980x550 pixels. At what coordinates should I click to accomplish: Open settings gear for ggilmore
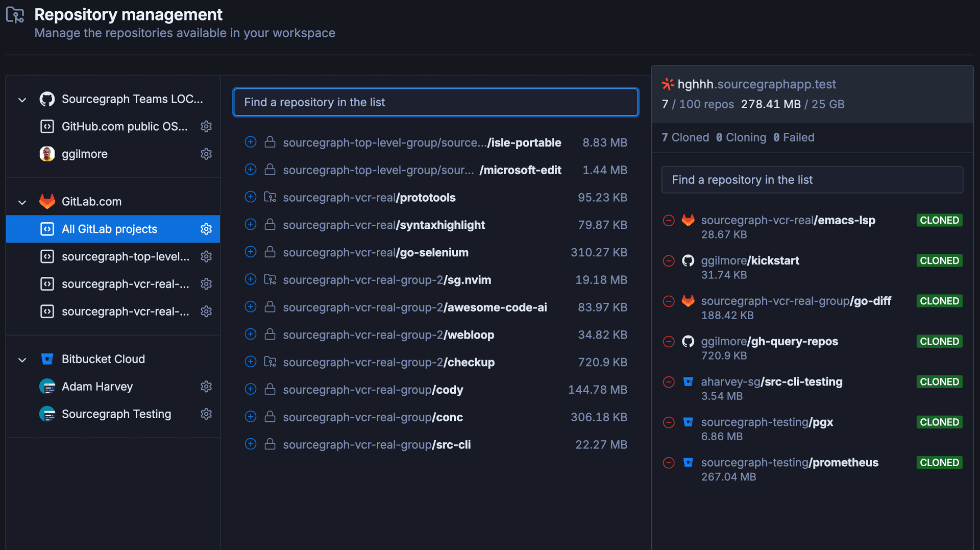tap(206, 154)
